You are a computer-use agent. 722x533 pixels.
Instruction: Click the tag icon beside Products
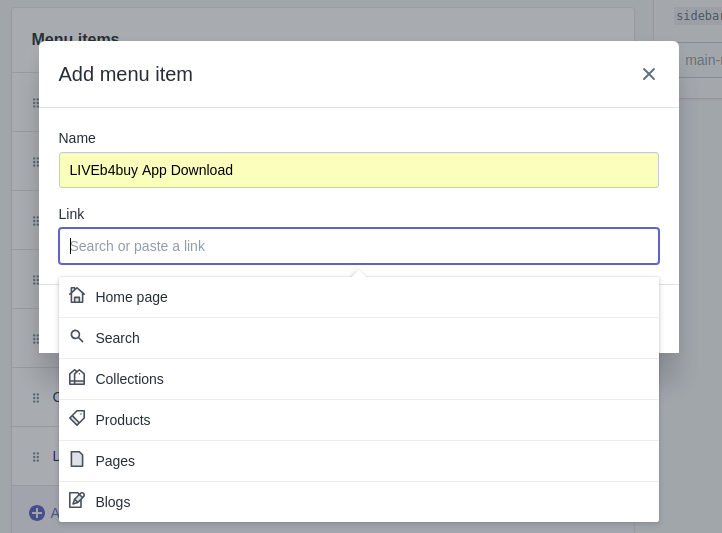[x=77, y=418]
